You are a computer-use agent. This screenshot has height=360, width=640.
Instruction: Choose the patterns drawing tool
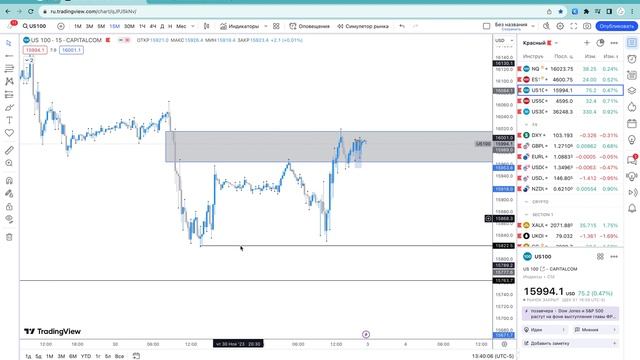[9, 82]
